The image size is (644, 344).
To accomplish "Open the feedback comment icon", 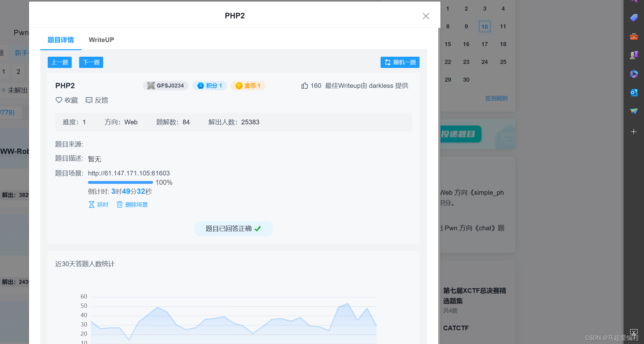I will click(x=89, y=100).
